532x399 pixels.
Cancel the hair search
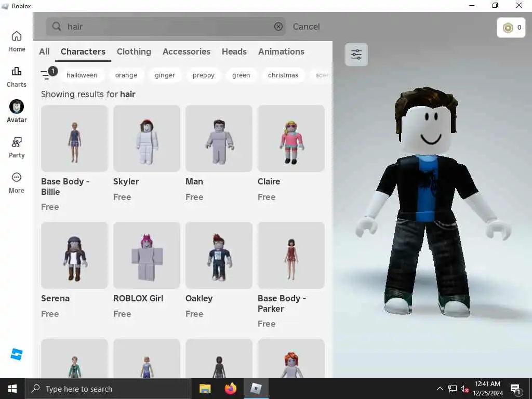point(307,26)
